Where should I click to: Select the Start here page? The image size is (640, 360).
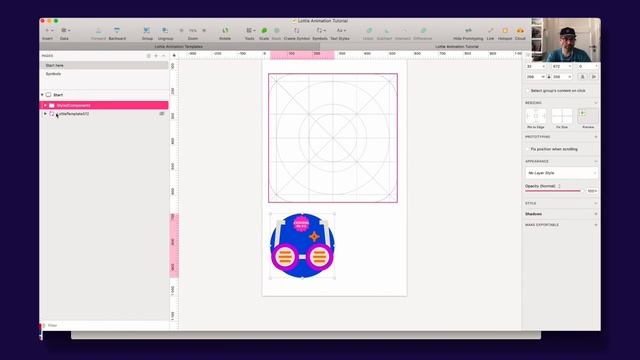tap(104, 65)
